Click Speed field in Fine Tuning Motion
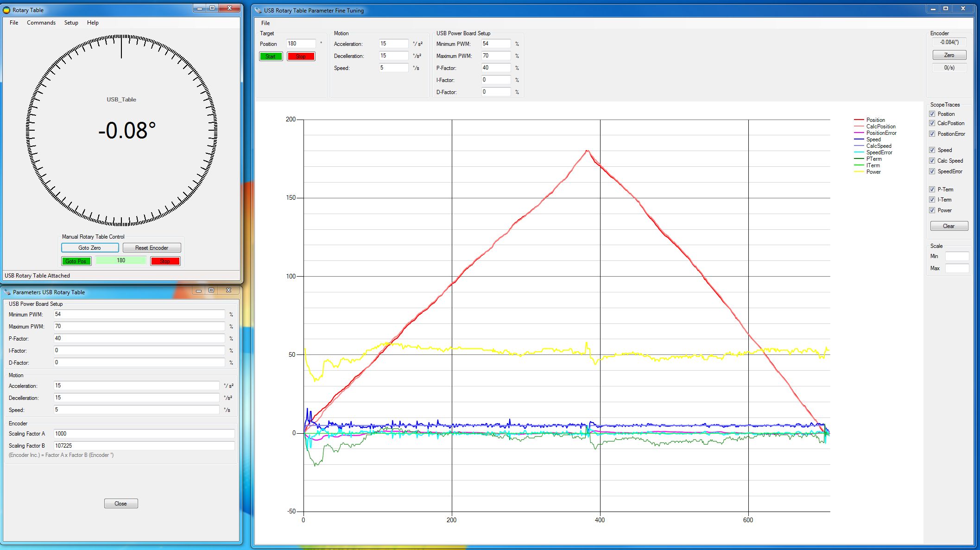This screenshot has width=980, height=550. (x=393, y=68)
